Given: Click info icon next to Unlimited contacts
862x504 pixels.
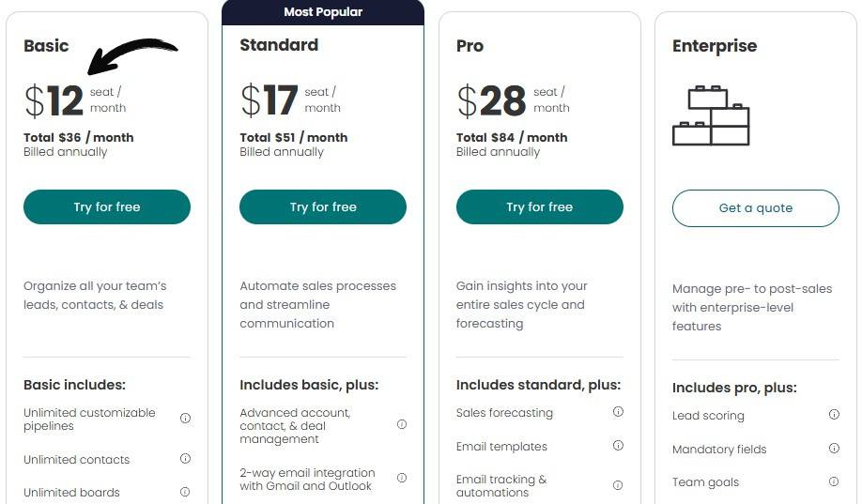Looking at the screenshot, I should pyautogui.click(x=185, y=459).
